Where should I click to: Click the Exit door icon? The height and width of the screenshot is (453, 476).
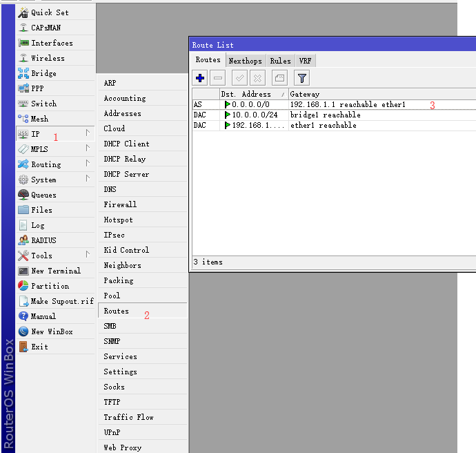click(23, 347)
